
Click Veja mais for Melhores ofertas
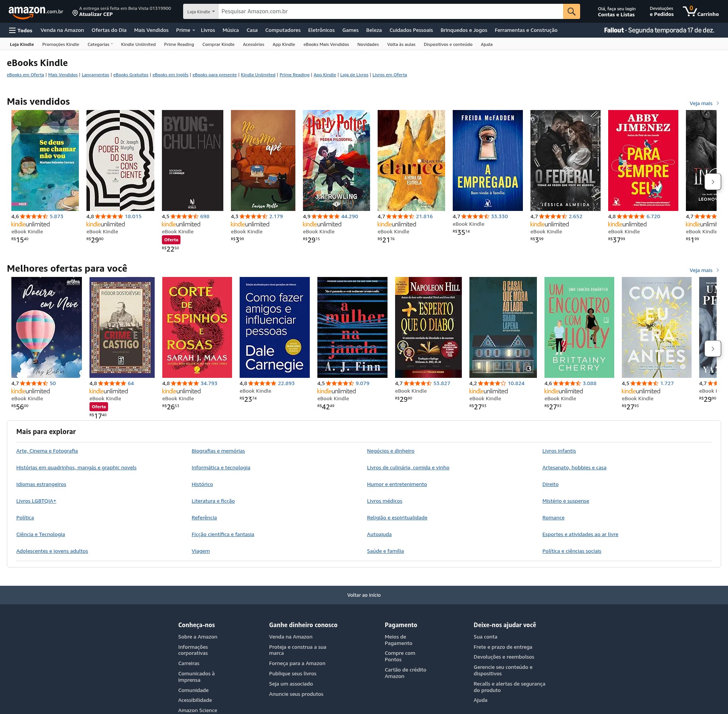click(704, 270)
